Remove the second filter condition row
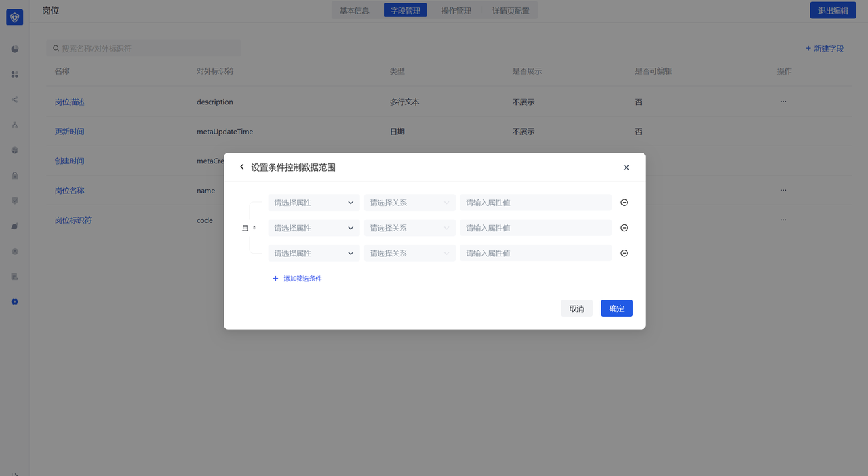This screenshot has height=476, width=868. [625, 228]
